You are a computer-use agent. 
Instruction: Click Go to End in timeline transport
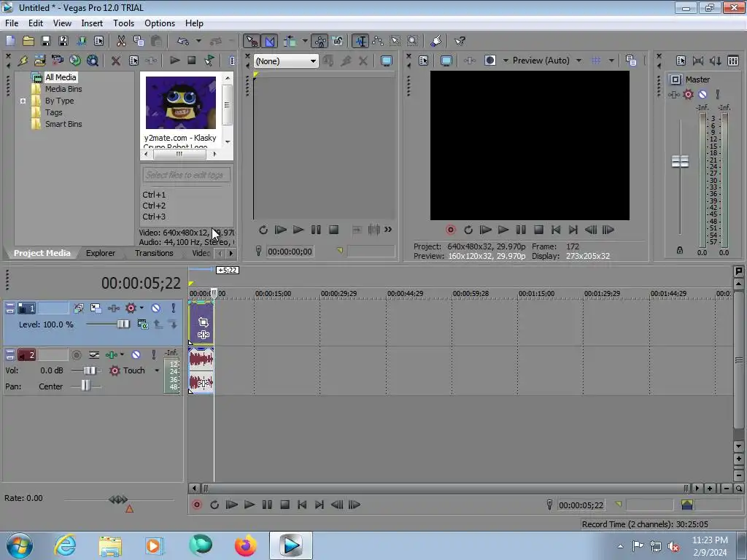(320, 505)
